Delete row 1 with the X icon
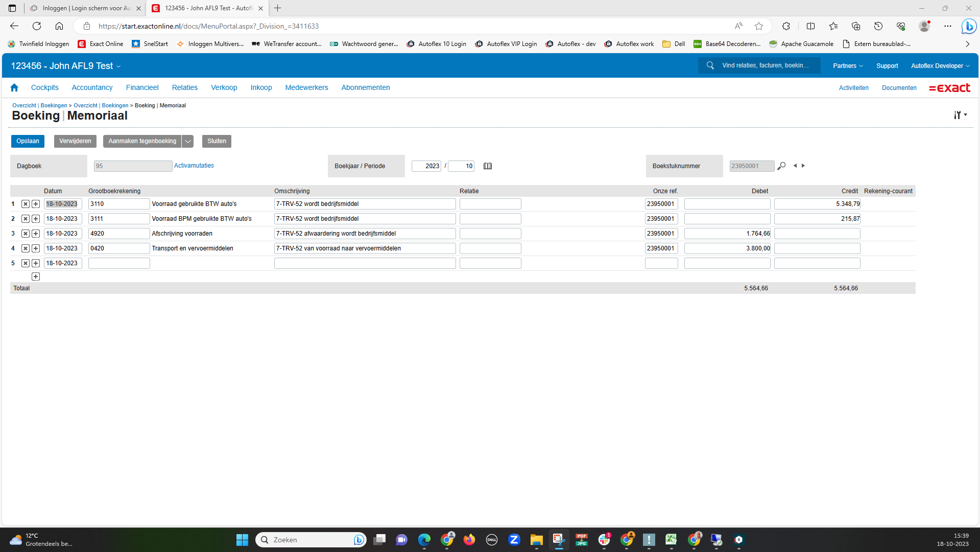The height and width of the screenshot is (552, 980). tap(26, 204)
